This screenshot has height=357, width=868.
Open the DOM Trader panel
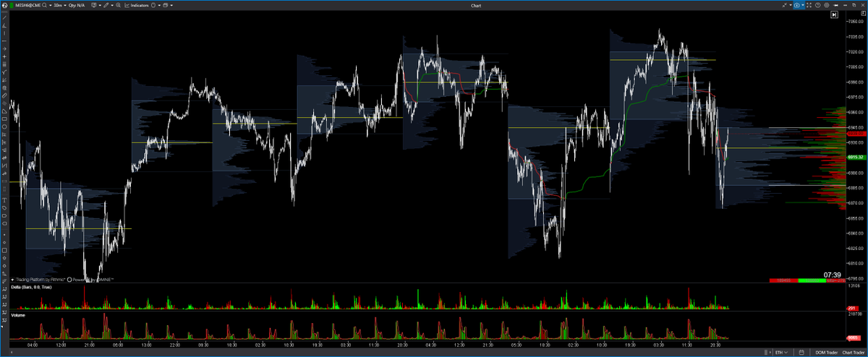click(x=826, y=352)
